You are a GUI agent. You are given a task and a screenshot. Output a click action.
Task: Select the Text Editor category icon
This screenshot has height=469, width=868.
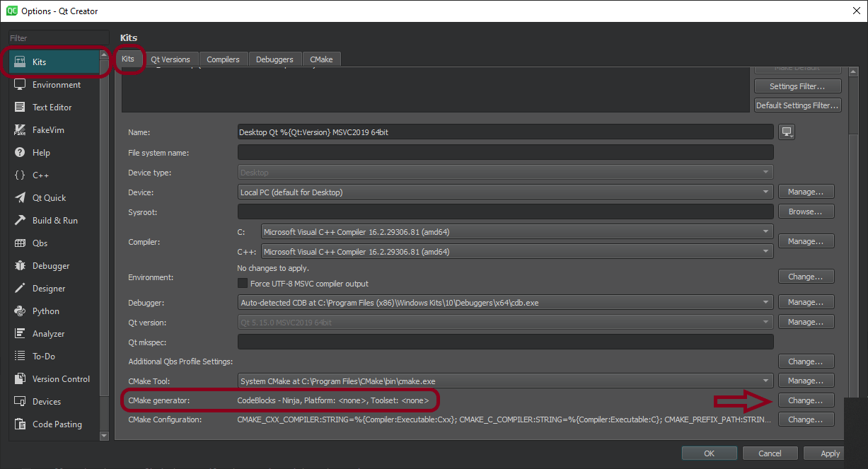tap(20, 108)
